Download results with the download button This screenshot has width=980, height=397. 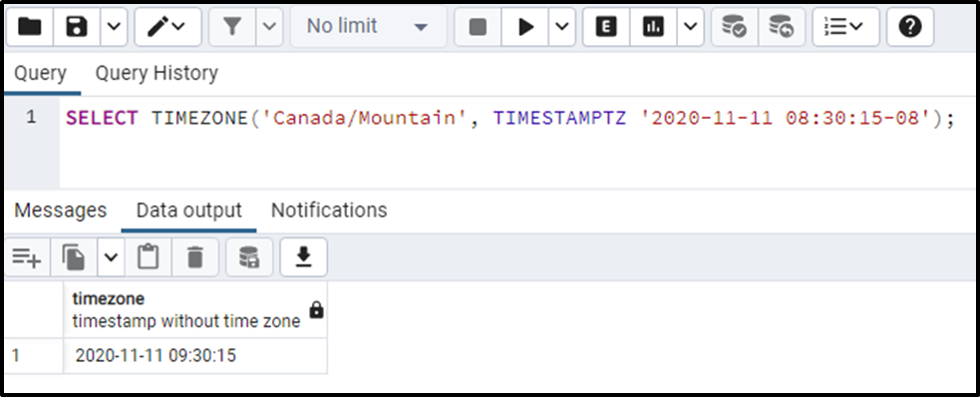click(304, 257)
